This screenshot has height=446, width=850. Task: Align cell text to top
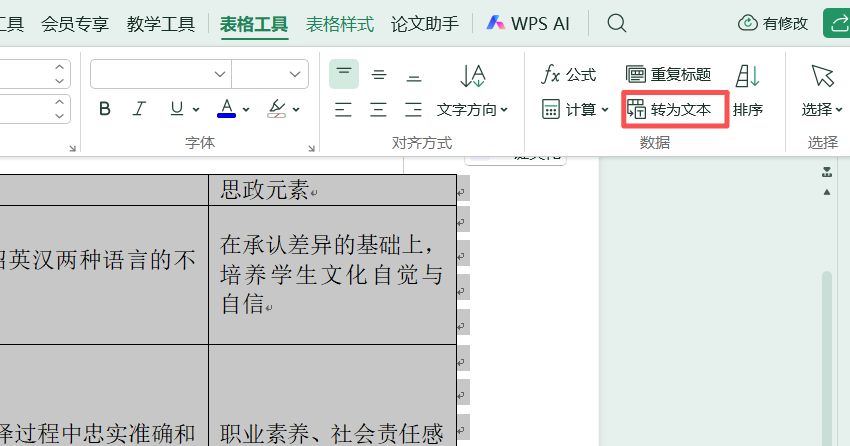pos(344,74)
